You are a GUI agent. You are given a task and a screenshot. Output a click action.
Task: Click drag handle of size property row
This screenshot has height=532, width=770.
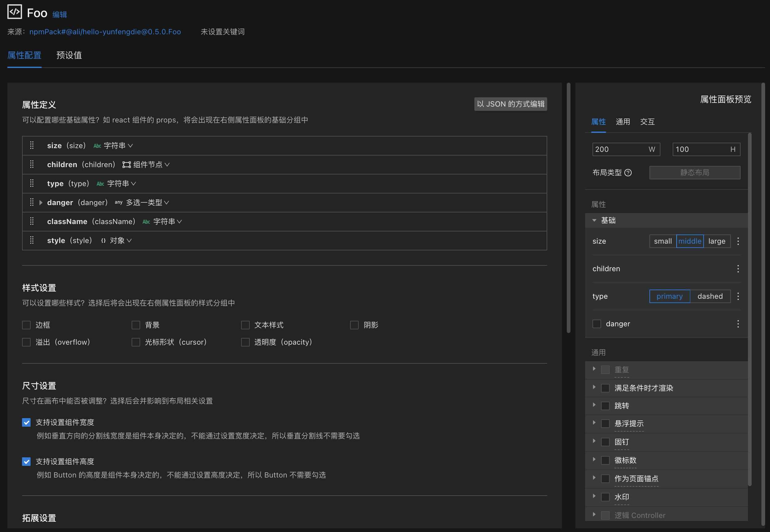pyautogui.click(x=32, y=145)
